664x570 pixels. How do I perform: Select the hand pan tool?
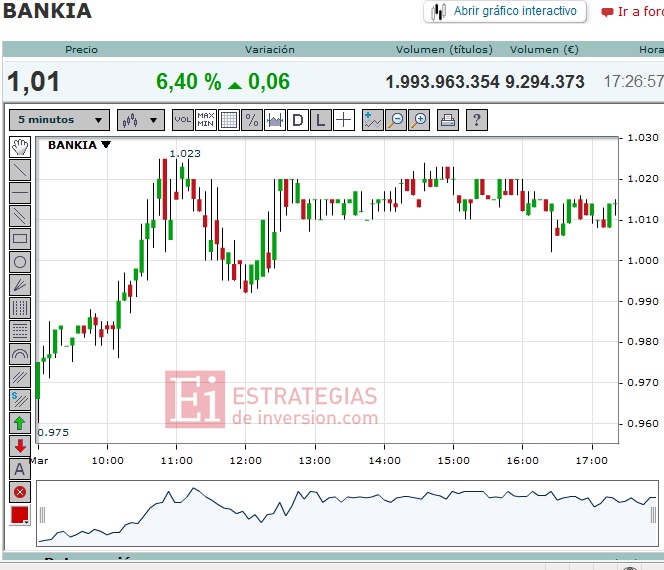click(20, 147)
